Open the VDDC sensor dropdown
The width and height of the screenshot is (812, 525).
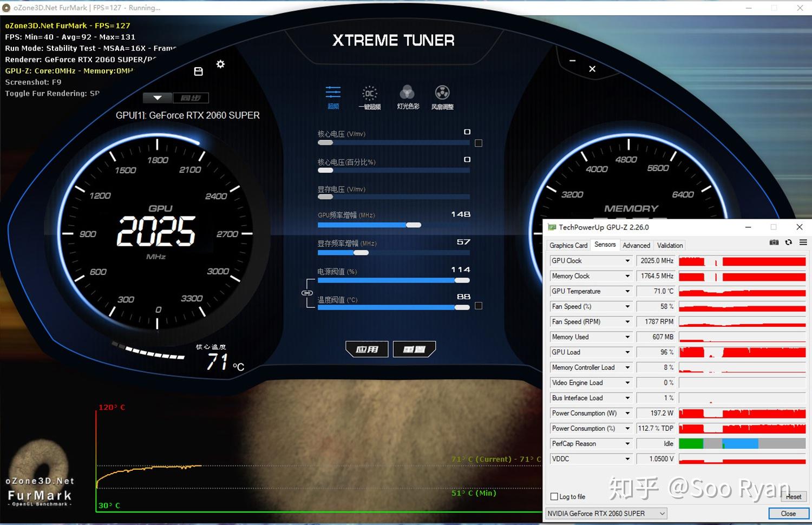click(x=628, y=459)
